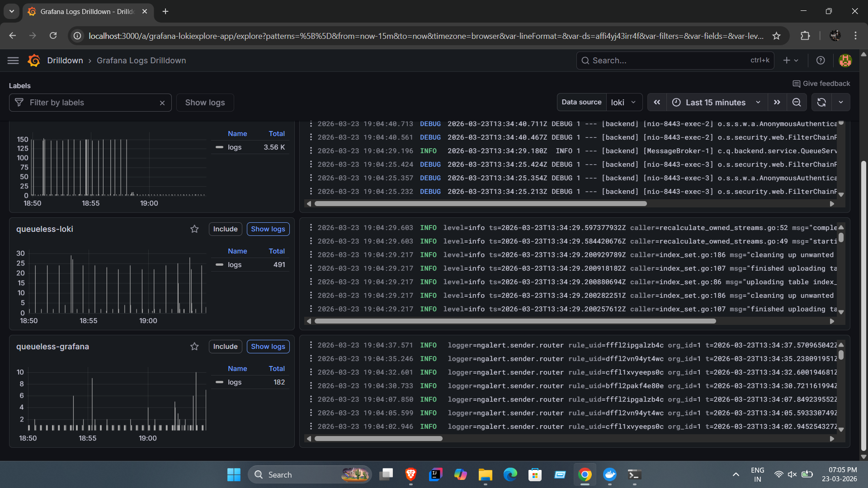Screen dimensions: 868x488
Task: Clear the Filter by labels field
Action: click(162, 103)
